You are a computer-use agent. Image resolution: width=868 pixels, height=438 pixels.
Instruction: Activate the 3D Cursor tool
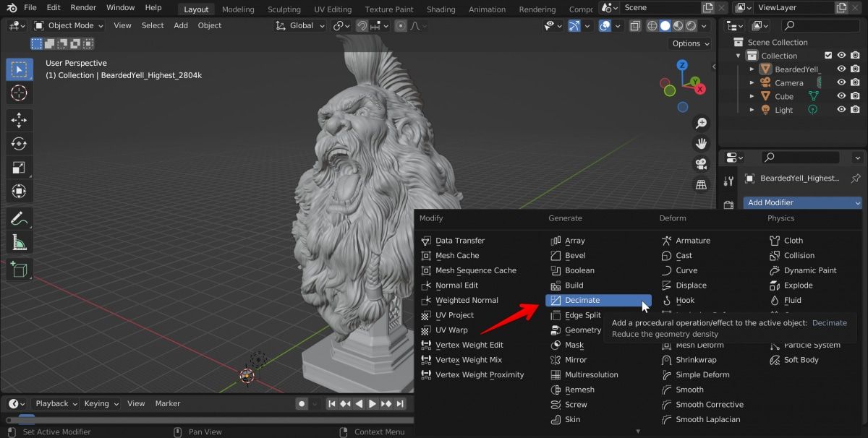click(20, 93)
